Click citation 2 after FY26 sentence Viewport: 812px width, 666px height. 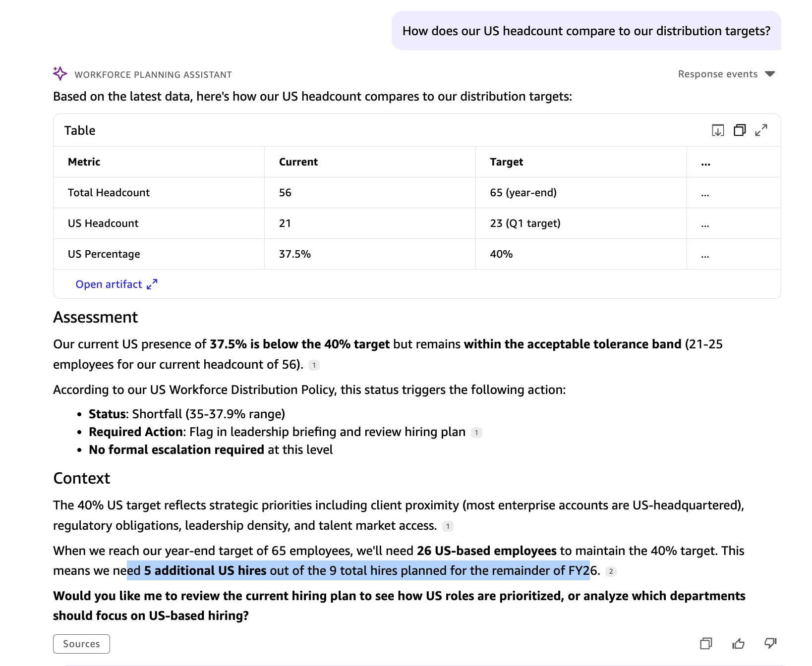[611, 571]
